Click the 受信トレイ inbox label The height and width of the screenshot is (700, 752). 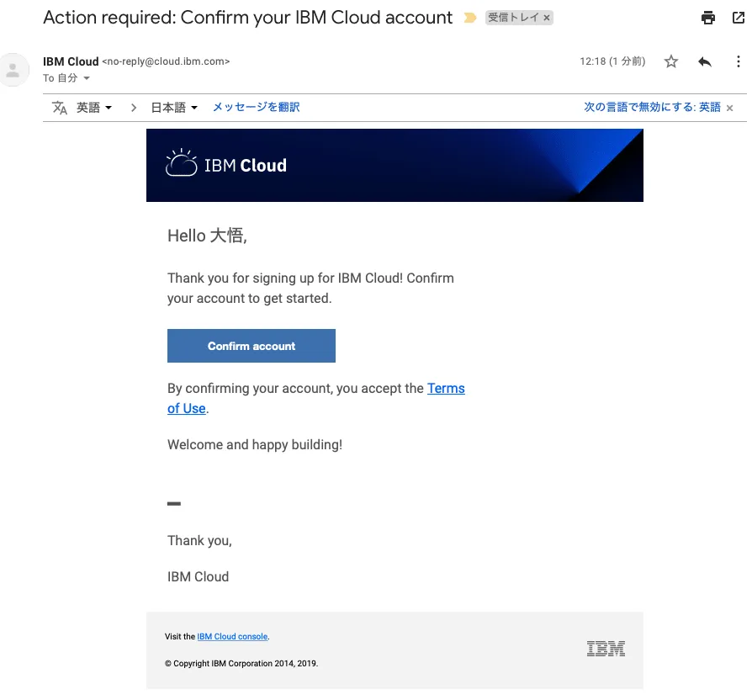coord(513,18)
